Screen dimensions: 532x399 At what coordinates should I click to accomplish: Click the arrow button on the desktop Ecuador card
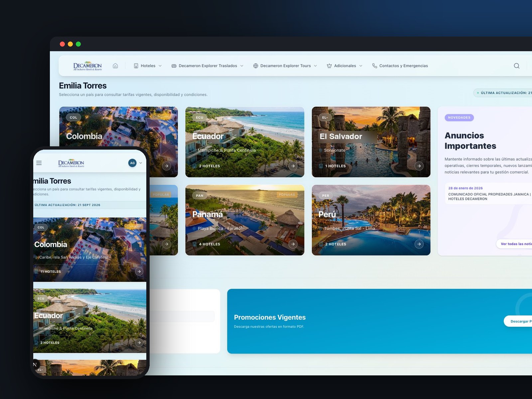point(293,166)
